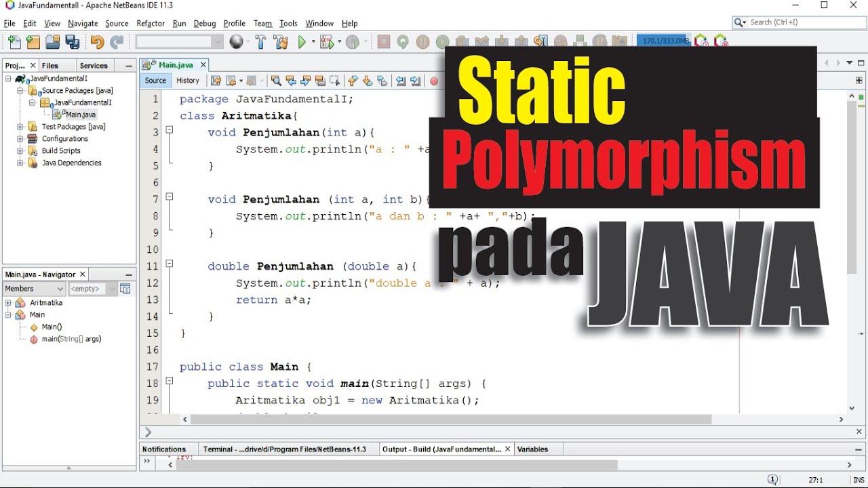868x488 pixels.
Task: Toggle highlight search in the editor toolbar
Action: point(321,81)
